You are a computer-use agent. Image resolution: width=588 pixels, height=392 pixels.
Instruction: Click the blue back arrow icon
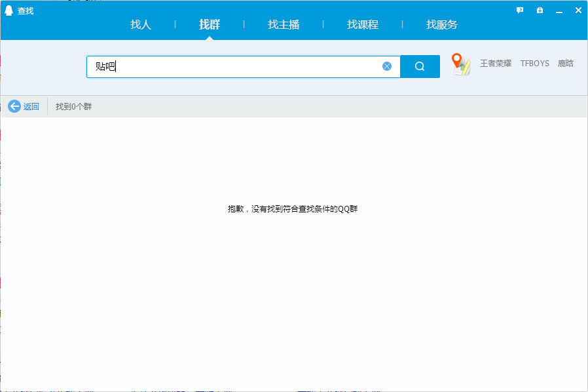click(14, 106)
